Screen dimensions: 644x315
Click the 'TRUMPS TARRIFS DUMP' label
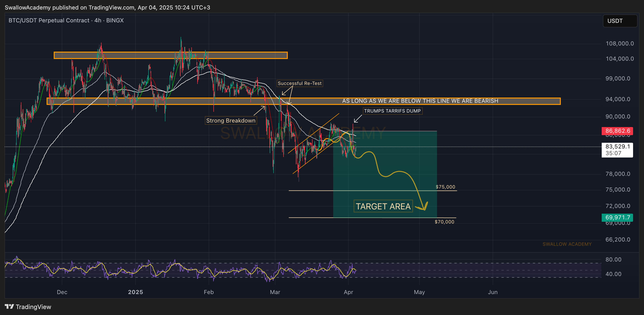393,111
